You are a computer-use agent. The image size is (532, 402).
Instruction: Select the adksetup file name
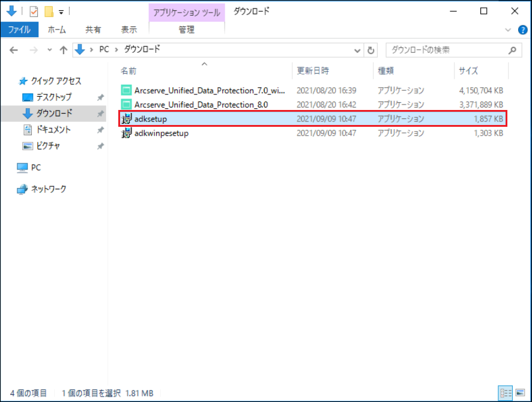151,119
